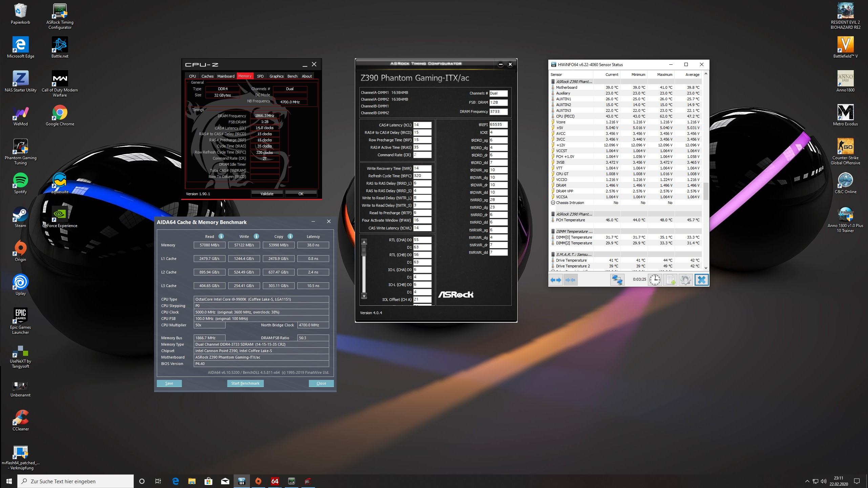868x488 pixels.
Task: Click Save button in AIDA64 benchmark
Action: pyautogui.click(x=169, y=383)
